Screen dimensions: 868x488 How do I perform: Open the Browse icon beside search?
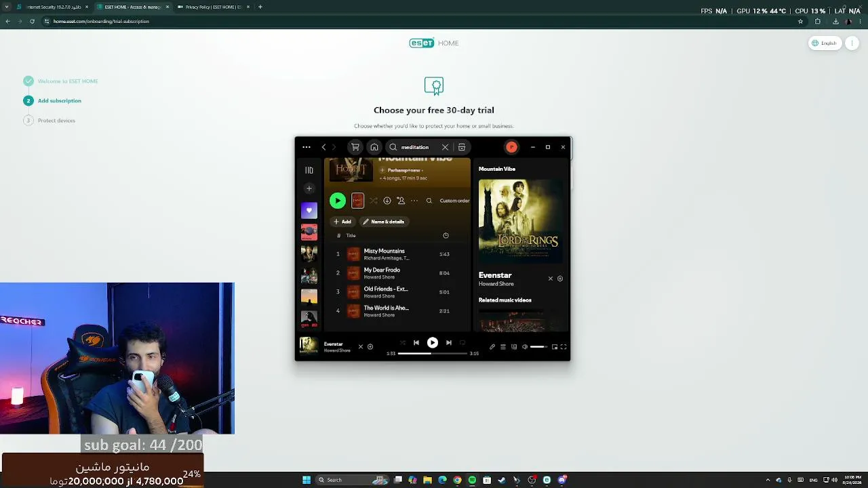tap(462, 147)
